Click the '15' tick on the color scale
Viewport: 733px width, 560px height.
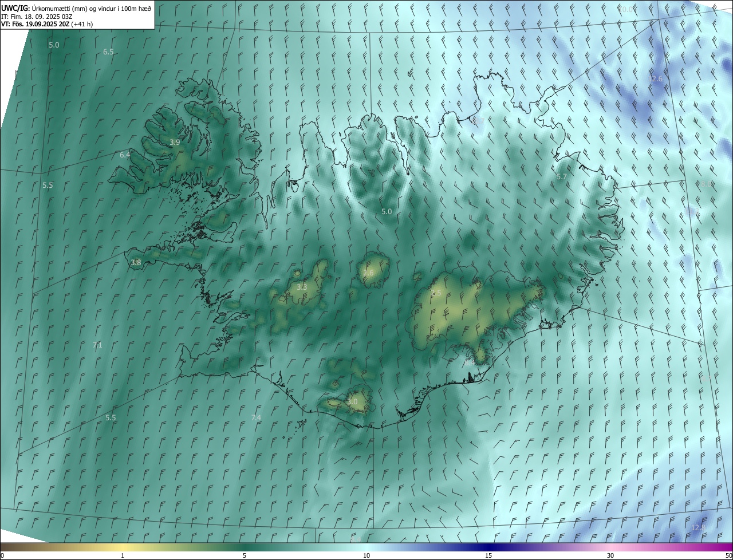point(488,556)
